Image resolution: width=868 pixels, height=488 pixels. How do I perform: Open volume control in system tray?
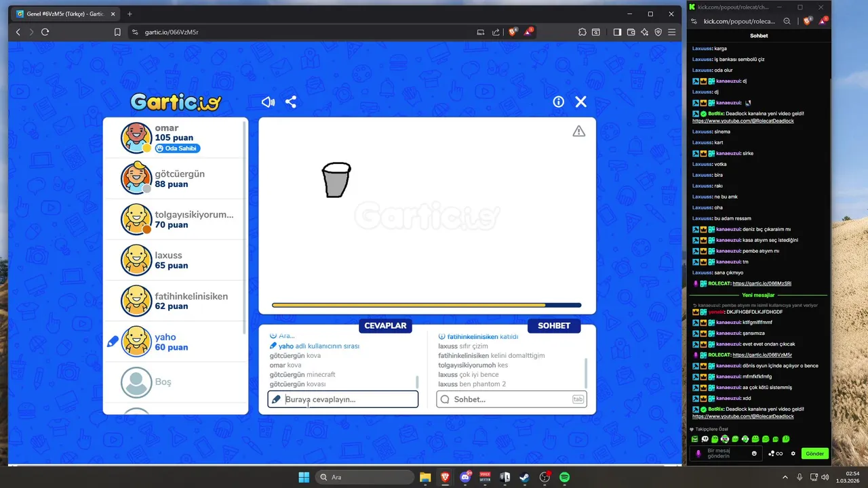click(824, 477)
